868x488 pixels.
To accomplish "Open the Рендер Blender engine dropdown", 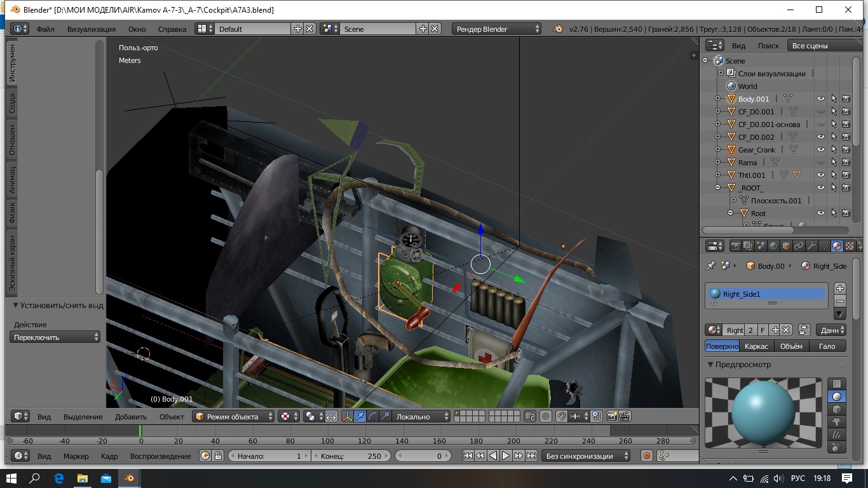I will pyautogui.click(x=496, y=29).
